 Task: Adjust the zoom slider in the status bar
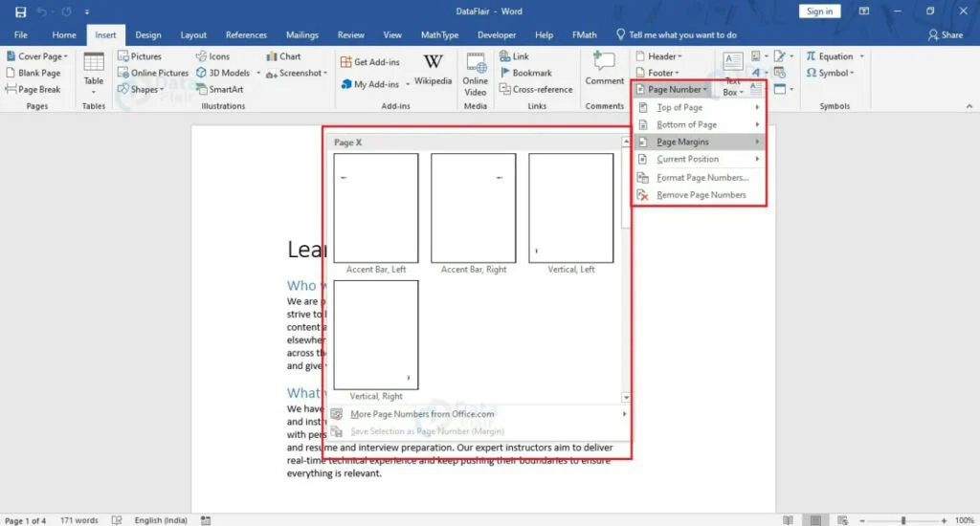[x=903, y=520]
